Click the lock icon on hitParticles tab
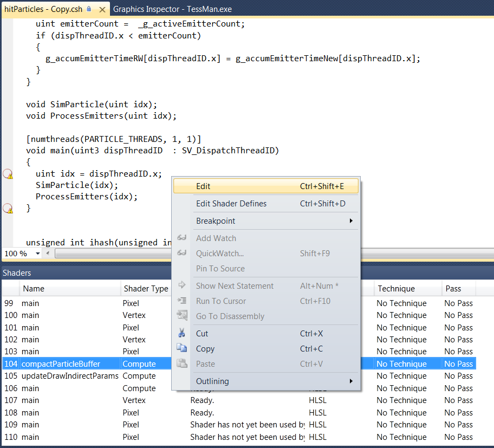494x448 pixels. (89, 9)
